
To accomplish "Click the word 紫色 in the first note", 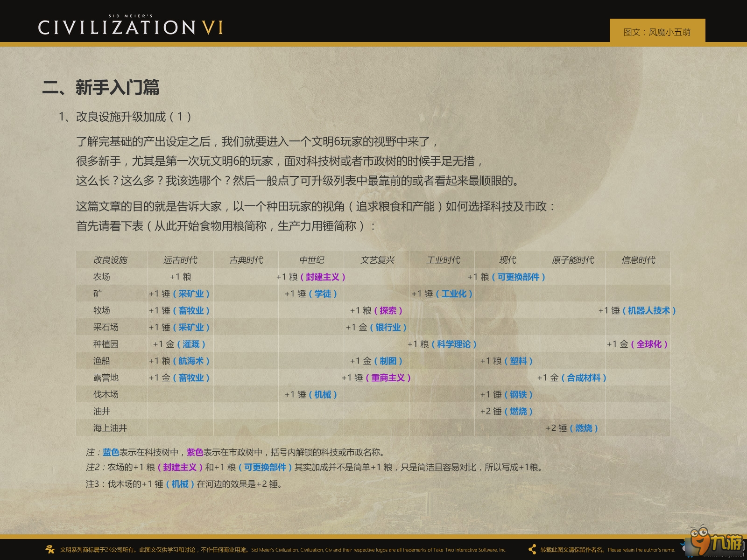I will point(195,452).
